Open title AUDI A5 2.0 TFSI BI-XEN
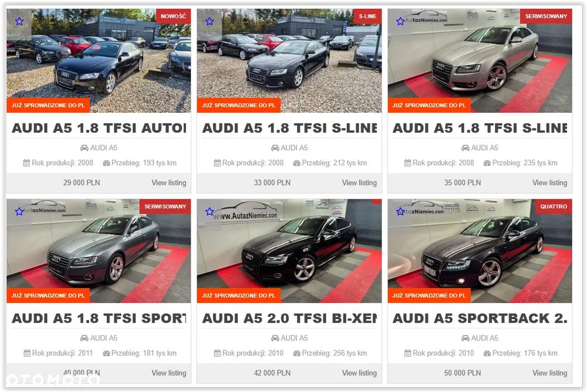Screen dimensions: 587x392 point(289,318)
